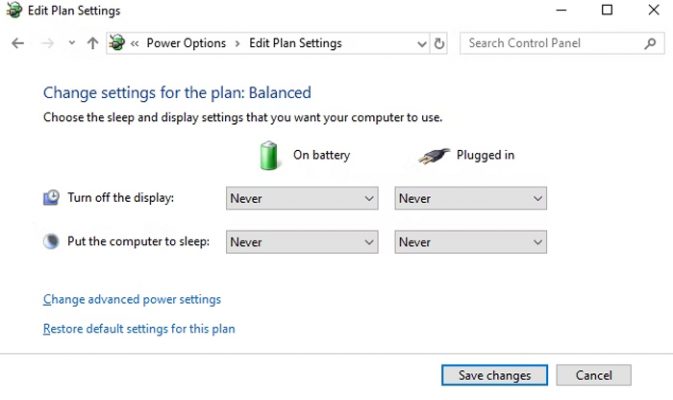This screenshot has width=673, height=400.
Task: Select Edit Plan Settings breadcrumb
Action: click(295, 43)
